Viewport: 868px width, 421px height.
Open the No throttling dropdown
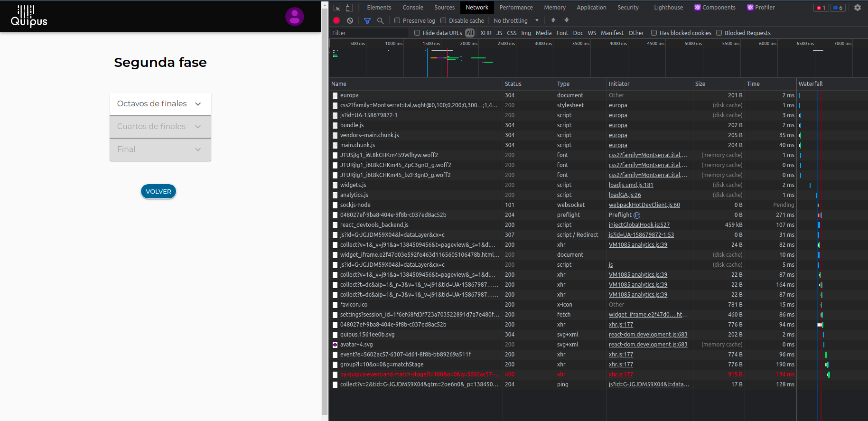coord(516,20)
